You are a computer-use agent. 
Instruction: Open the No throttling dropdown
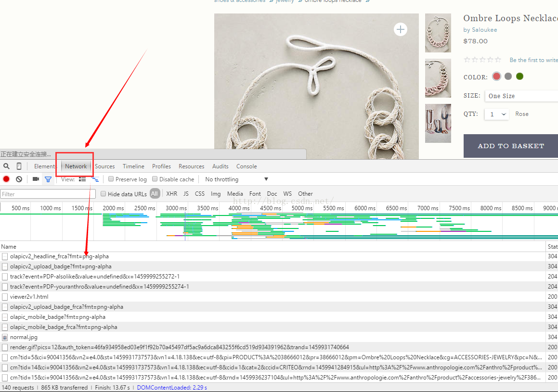pyautogui.click(x=237, y=179)
